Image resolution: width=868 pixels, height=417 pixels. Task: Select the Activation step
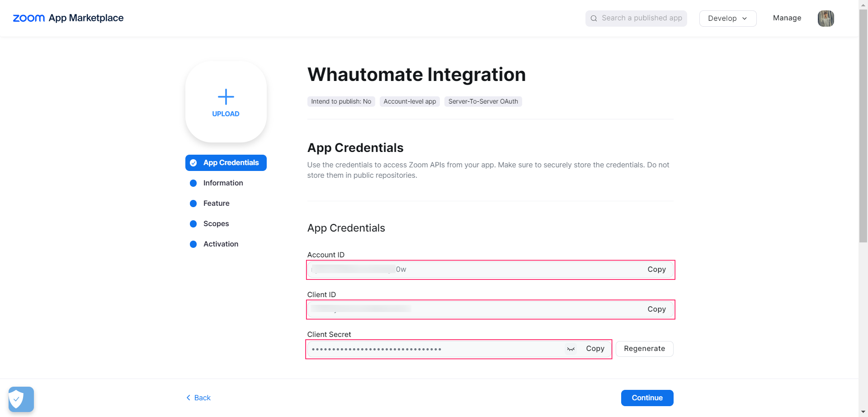coord(221,244)
